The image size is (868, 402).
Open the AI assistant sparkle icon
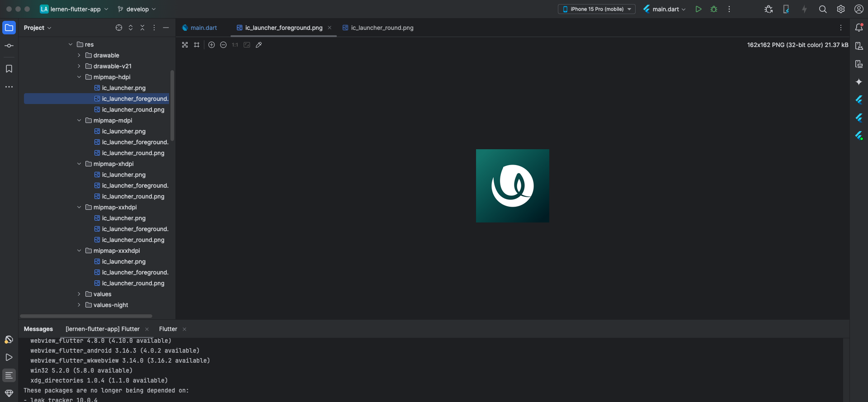pos(859,82)
